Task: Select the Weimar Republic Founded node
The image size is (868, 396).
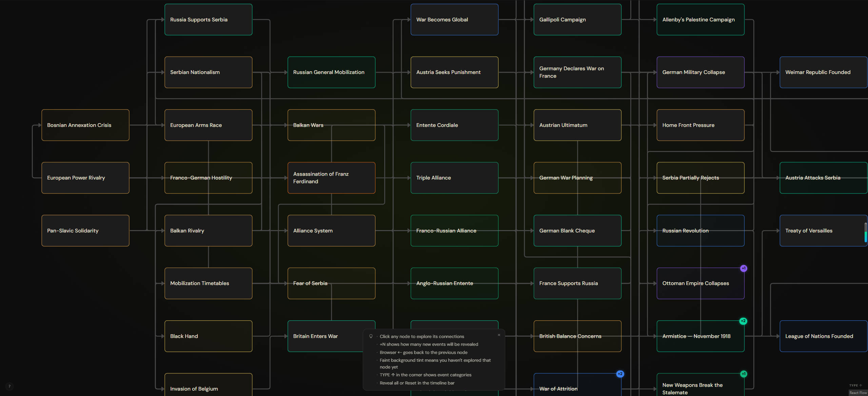Action: 824,72
